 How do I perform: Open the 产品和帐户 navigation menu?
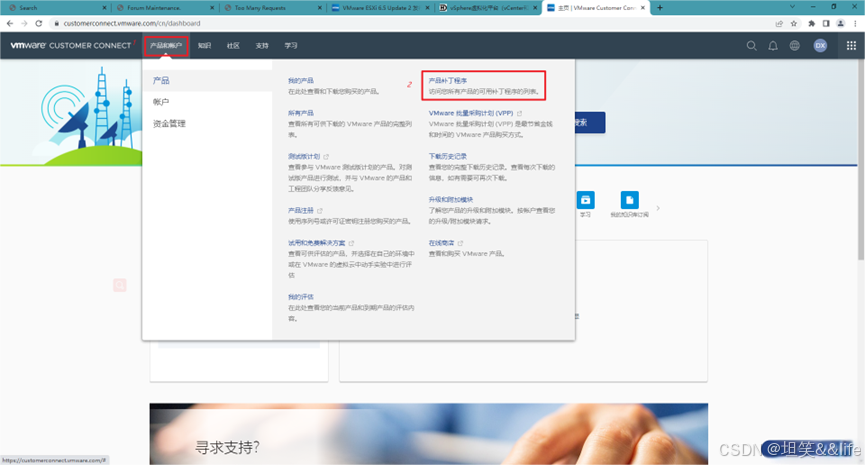(x=165, y=46)
